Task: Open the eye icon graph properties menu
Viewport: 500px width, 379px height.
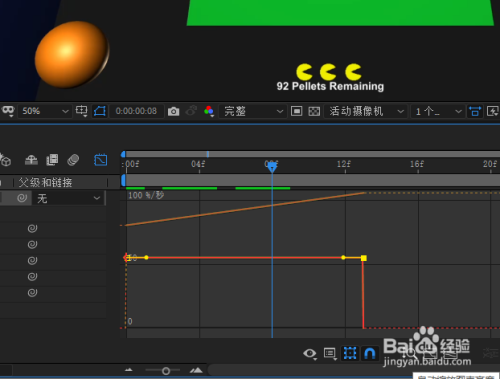Action: point(310,353)
